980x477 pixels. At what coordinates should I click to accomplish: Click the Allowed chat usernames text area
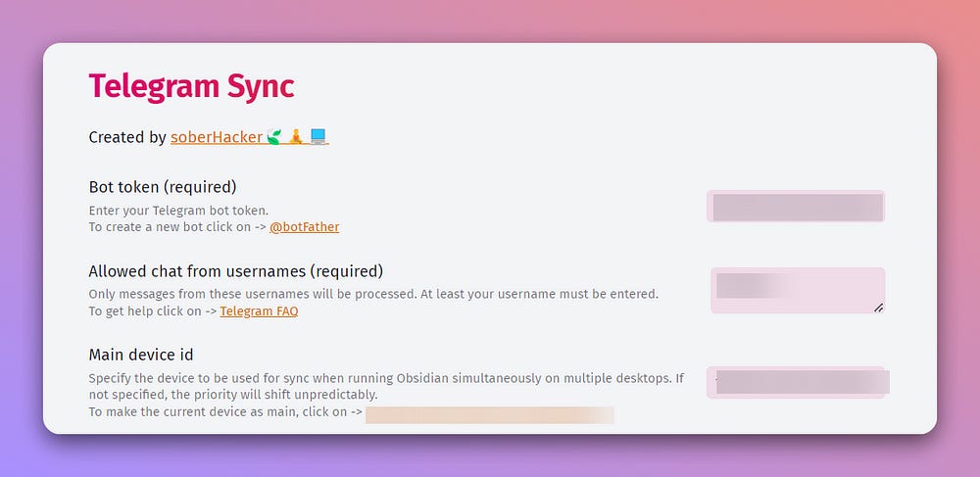click(x=798, y=290)
